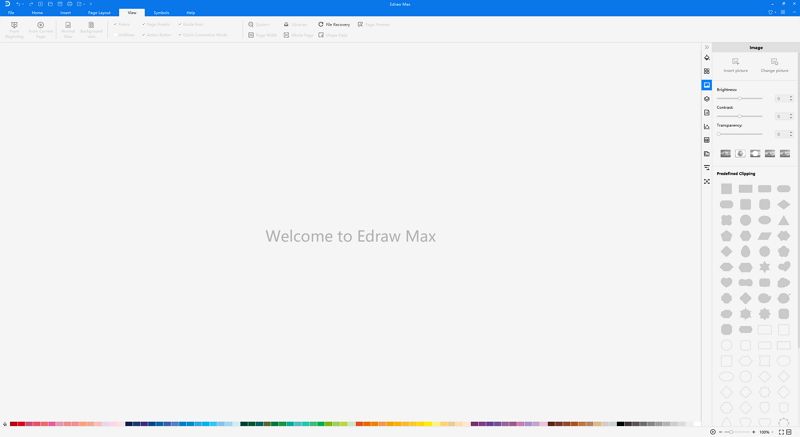Click the Save quick-access icon

(x=60, y=4)
